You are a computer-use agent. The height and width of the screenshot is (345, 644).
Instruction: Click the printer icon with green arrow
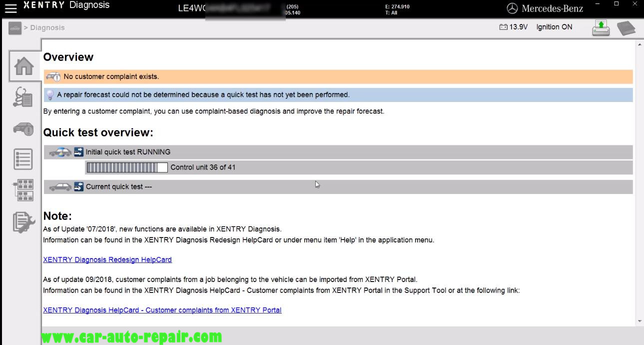point(601,27)
